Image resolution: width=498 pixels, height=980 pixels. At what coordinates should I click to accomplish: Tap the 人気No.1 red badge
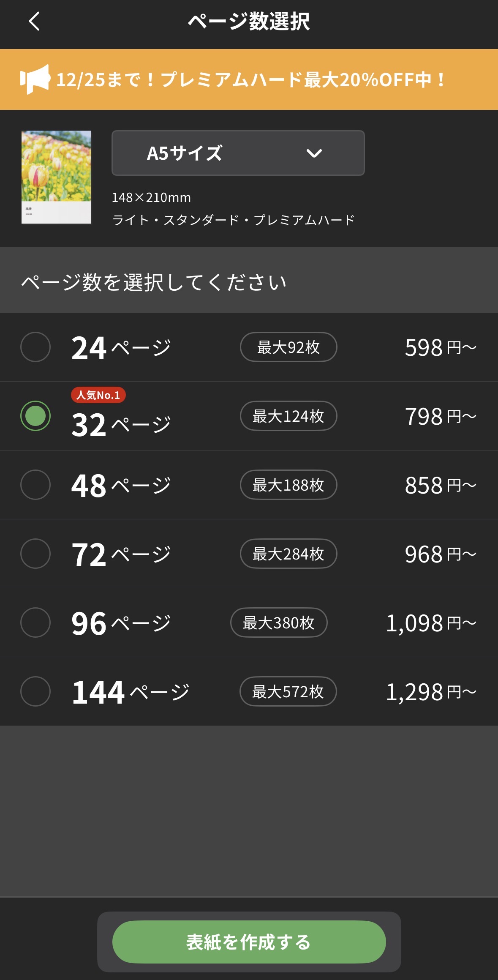pyautogui.click(x=98, y=395)
